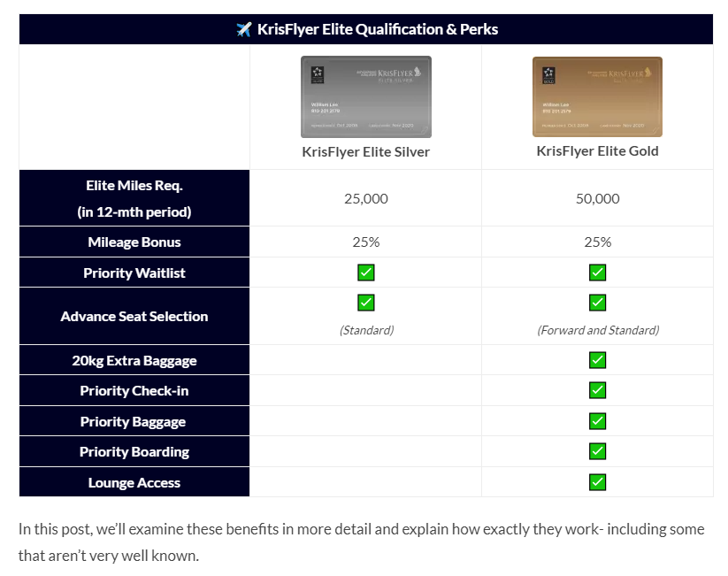Click the KrisFlyer Elite Silver card image
The width and height of the screenshot is (728, 576).
(x=366, y=96)
